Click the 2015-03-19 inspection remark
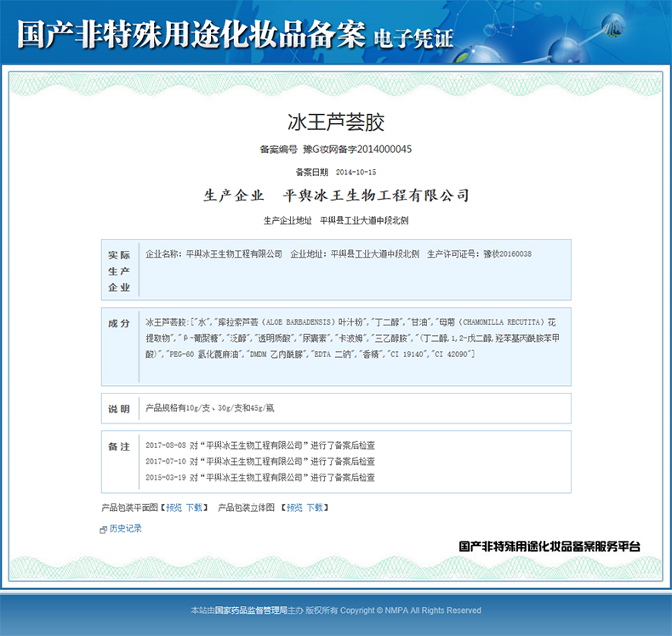The image size is (672, 636). 260,477
